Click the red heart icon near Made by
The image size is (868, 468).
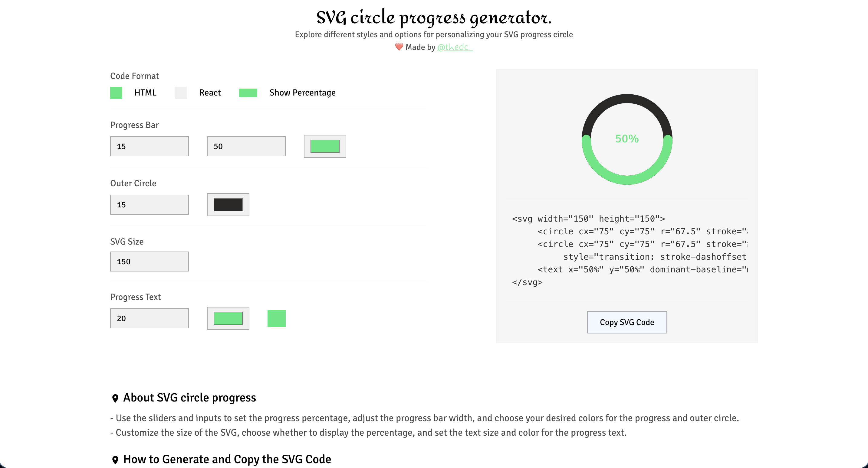399,47
